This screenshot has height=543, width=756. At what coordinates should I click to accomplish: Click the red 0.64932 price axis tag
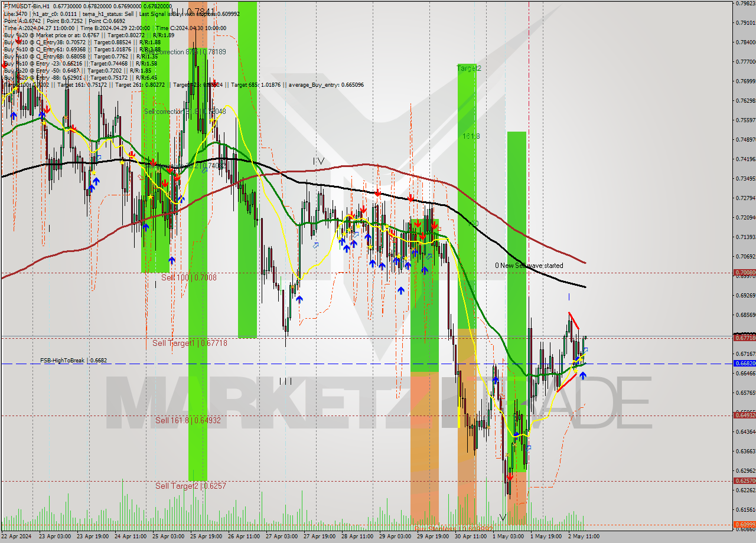(x=744, y=416)
